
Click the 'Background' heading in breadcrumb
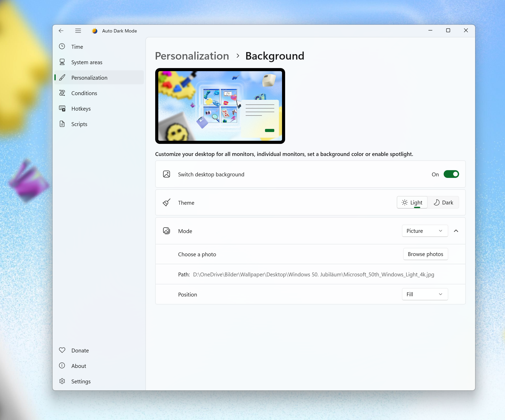(275, 56)
